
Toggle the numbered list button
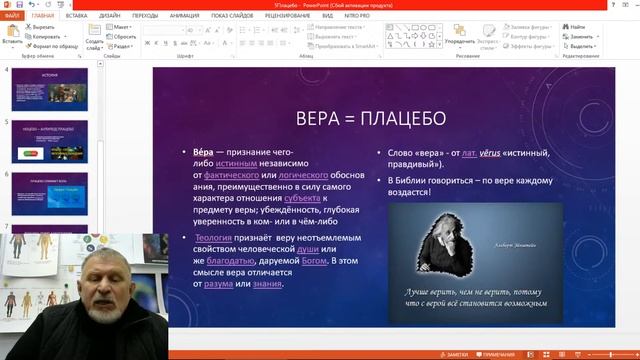(x=258, y=31)
